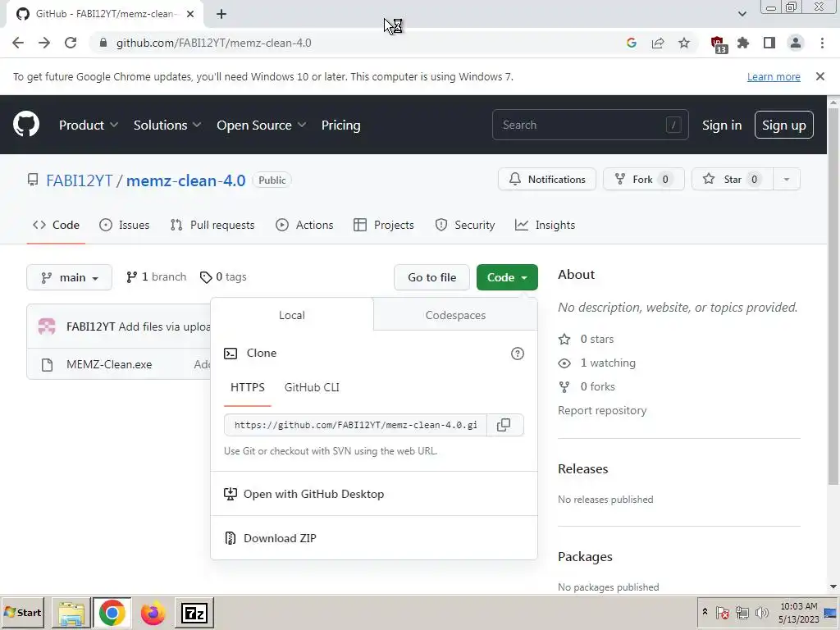Toggle the Chrome side panel icon
The height and width of the screenshot is (630, 840).
click(x=769, y=43)
